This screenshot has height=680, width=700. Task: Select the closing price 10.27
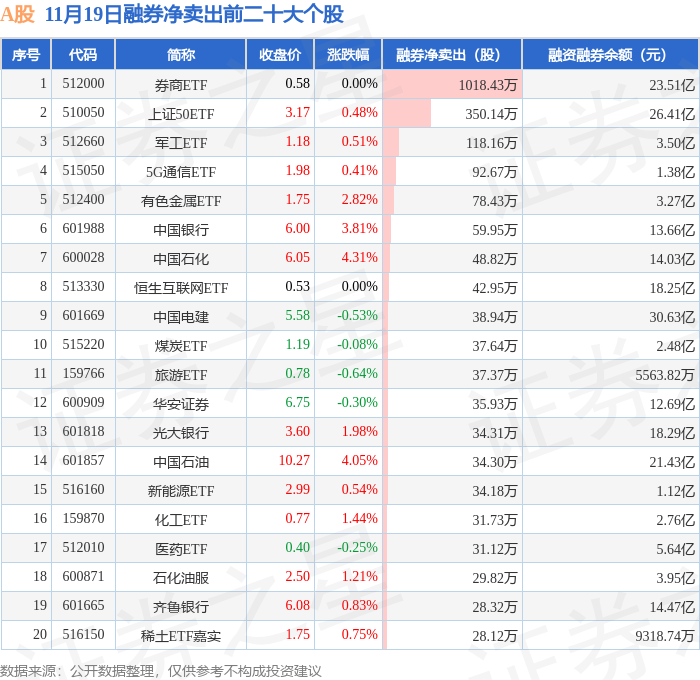pos(294,461)
